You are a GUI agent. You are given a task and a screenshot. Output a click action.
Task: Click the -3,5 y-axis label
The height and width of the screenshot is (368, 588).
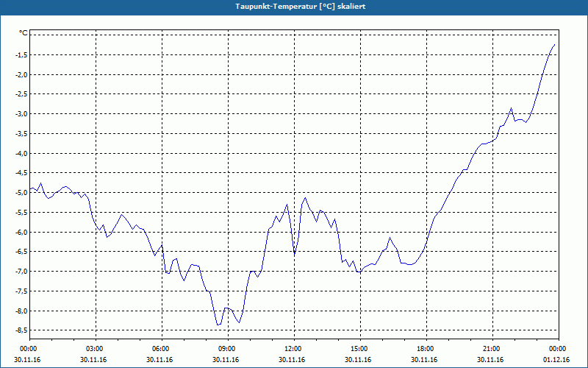click(21, 133)
